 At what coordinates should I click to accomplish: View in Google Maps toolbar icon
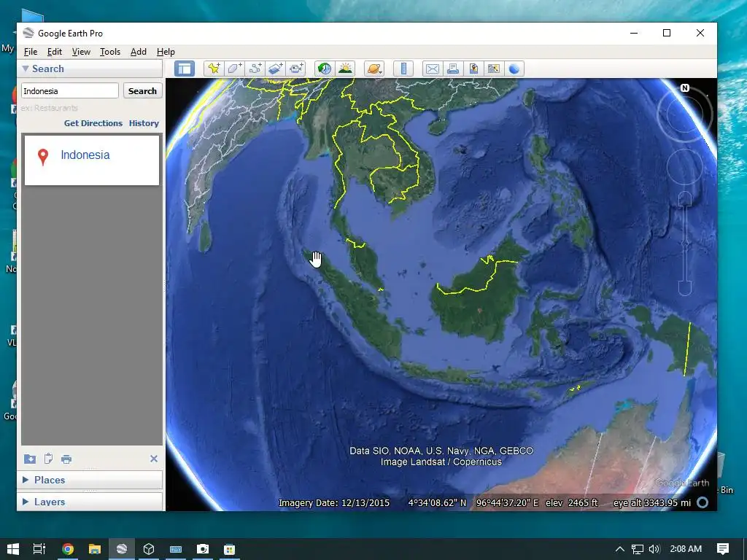click(494, 69)
